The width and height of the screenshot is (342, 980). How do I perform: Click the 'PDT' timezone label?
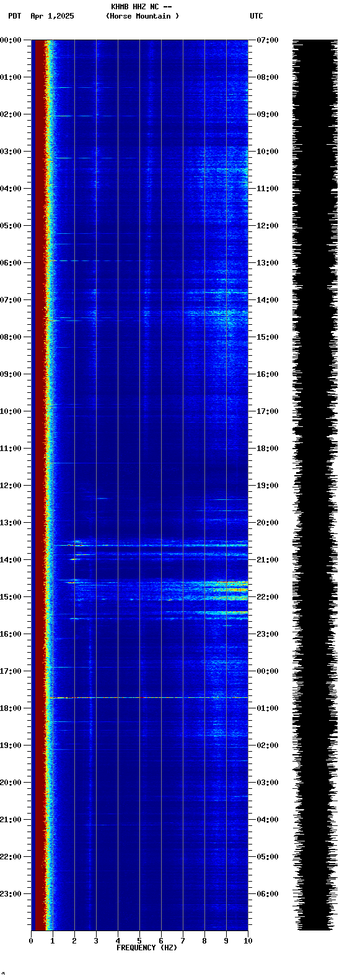(x=15, y=16)
